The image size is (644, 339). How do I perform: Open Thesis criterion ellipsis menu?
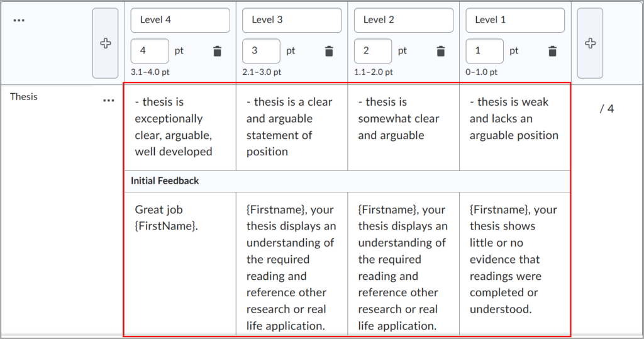(109, 100)
